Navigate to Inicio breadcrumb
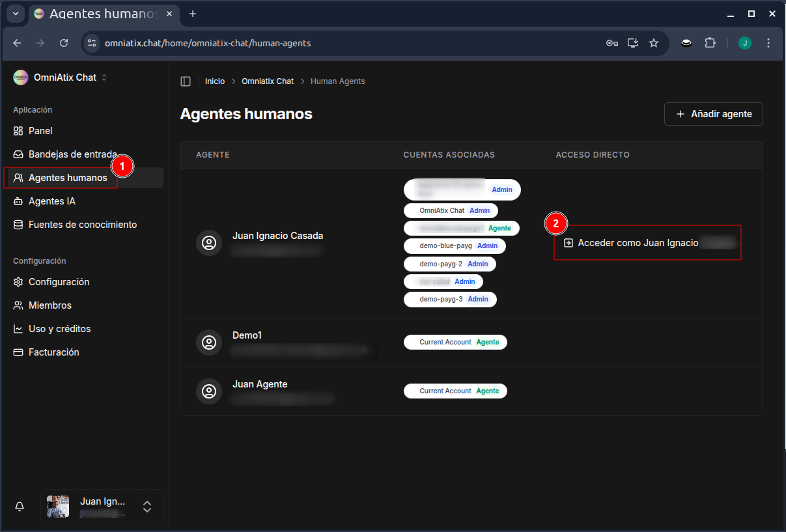This screenshot has width=786, height=532. [214, 81]
